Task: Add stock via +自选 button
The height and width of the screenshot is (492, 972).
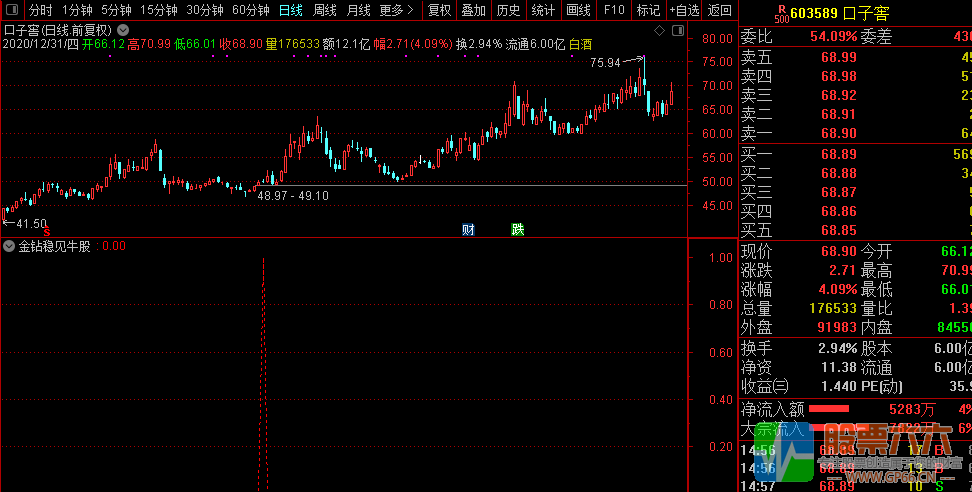Action: click(684, 10)
